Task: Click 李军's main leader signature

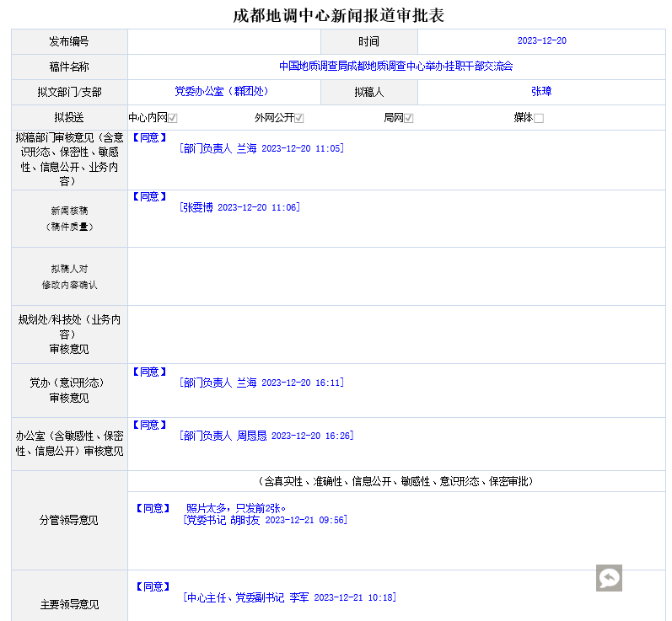Action: [x=289, y=597]
